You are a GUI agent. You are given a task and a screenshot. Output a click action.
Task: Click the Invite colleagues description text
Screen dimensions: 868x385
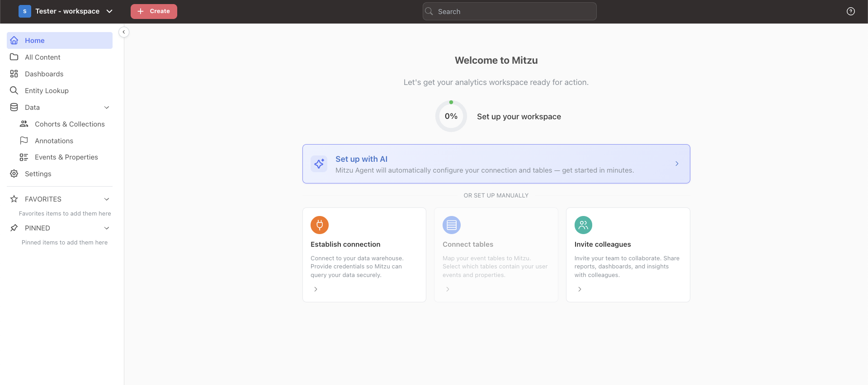627,267
